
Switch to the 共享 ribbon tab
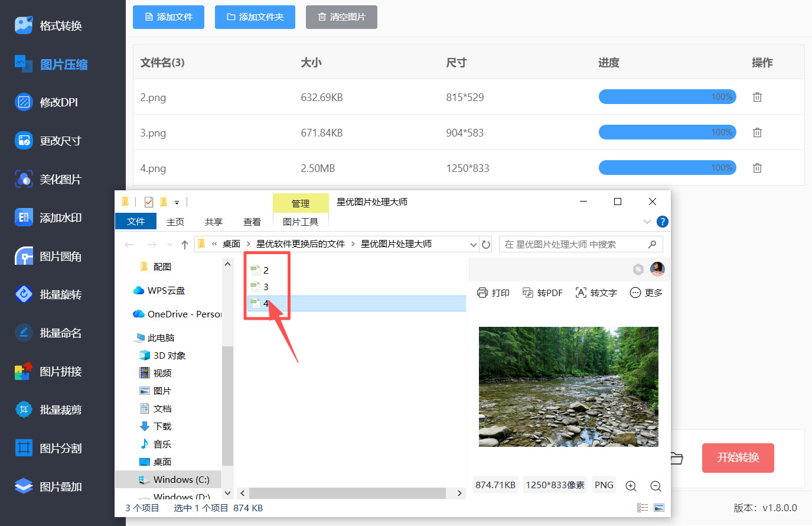pyautogui.click(x=214, y=222)
